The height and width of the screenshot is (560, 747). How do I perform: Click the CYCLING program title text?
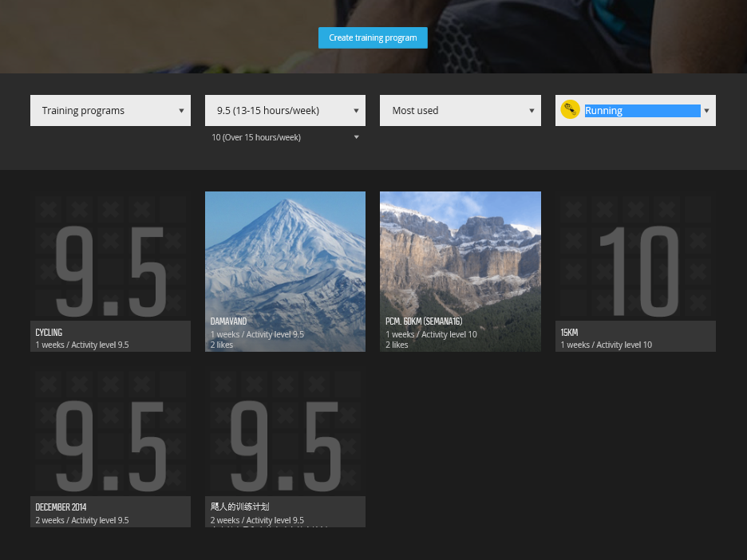coord(49,333)
